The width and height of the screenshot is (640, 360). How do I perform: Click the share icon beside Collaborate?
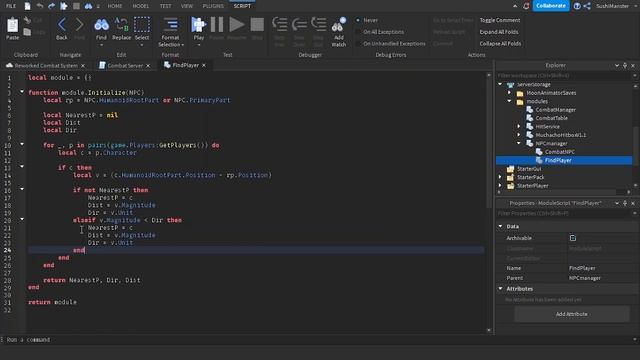[587, 6]
